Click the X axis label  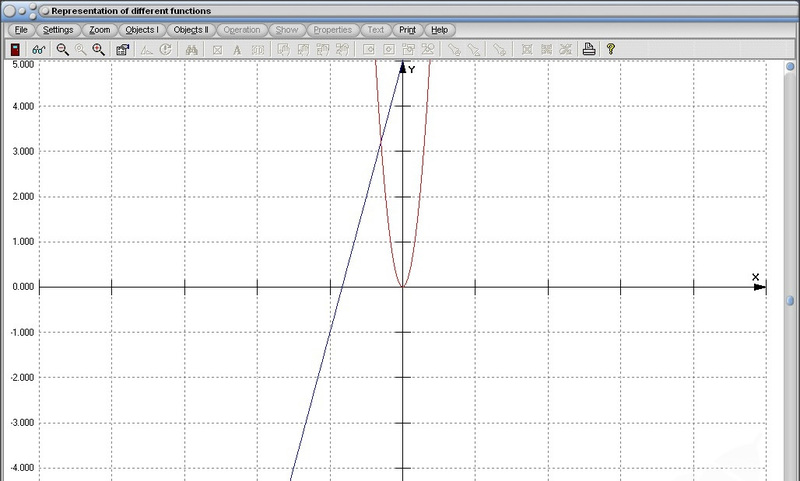point(756,277)
